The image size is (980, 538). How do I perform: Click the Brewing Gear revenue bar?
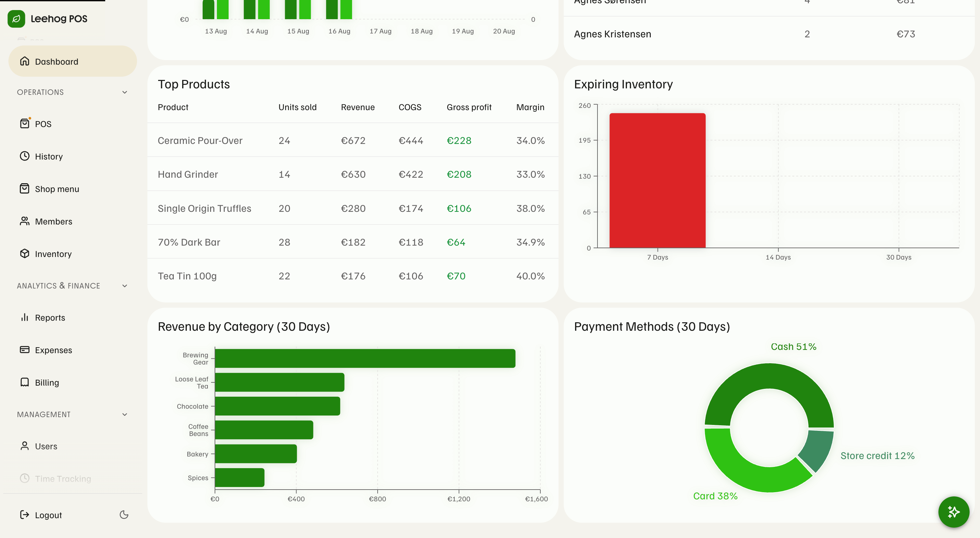365,358
